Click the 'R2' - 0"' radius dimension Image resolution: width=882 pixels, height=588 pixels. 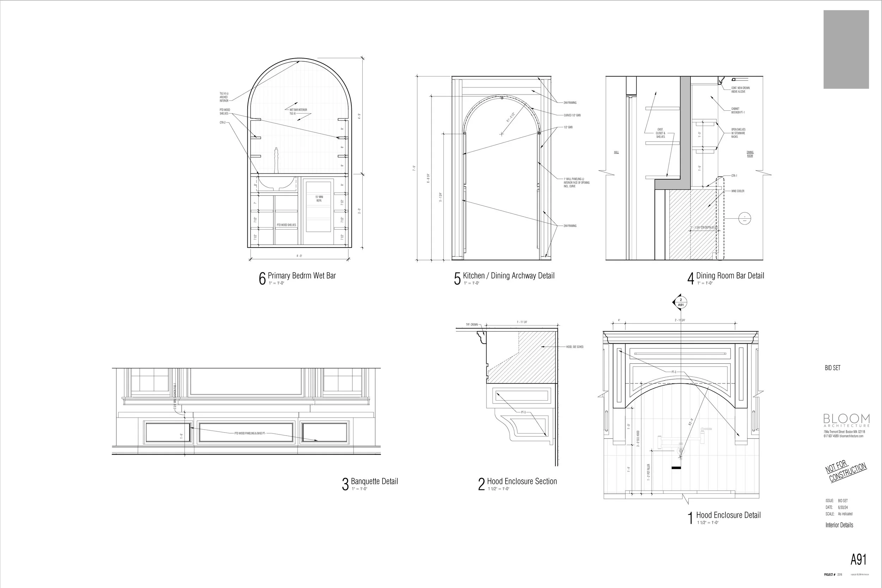[690, 422]
